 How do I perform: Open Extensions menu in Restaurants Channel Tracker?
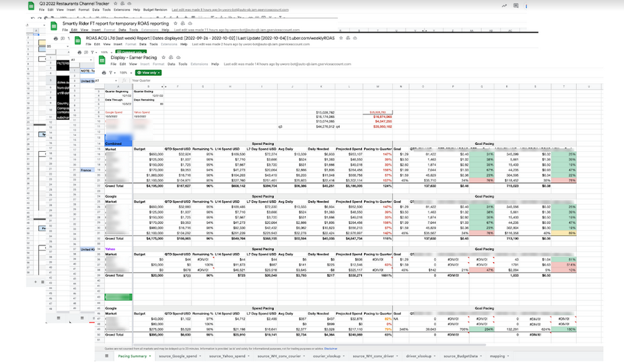(x=122, y=10)
